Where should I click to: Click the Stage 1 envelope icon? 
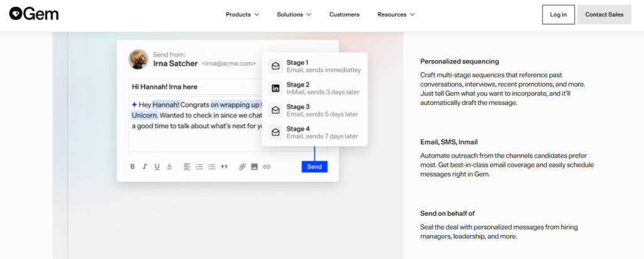coord(275,66)
